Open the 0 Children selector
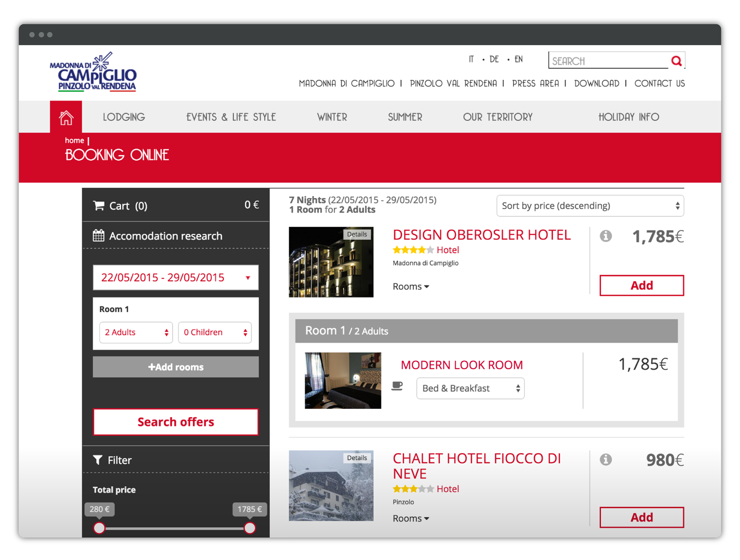 215,332
